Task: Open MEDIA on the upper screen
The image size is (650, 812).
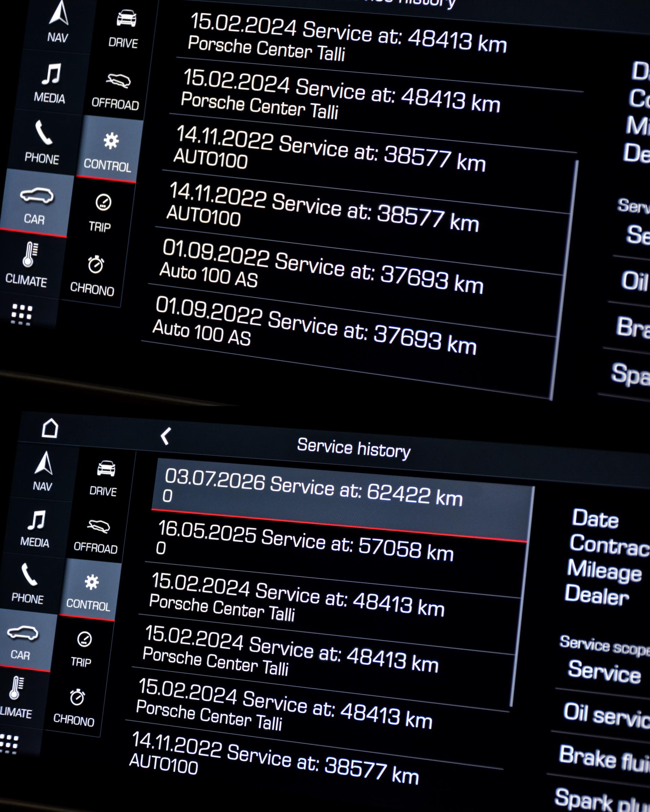Action: 50,84
